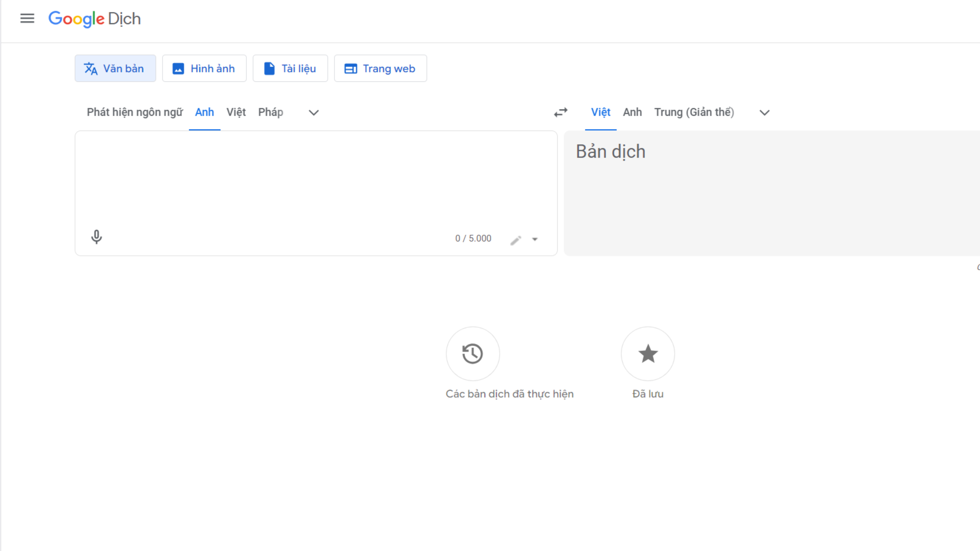Expand more source languages chevron
Image resolution: width=980 pixels, height=551 pixels.
coord(314,113)
